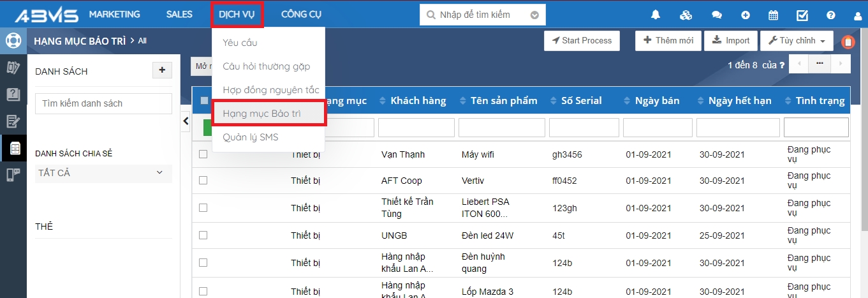The height and width of the screenshot is (298, 868).
Task: Collapse the left list panel arrow
Action: click(186, 121)
